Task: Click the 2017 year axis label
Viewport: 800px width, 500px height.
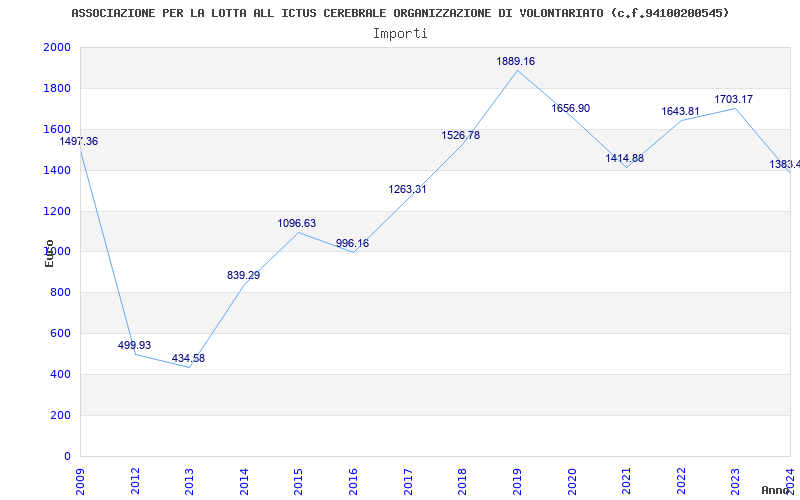Action: pos(408,481)
